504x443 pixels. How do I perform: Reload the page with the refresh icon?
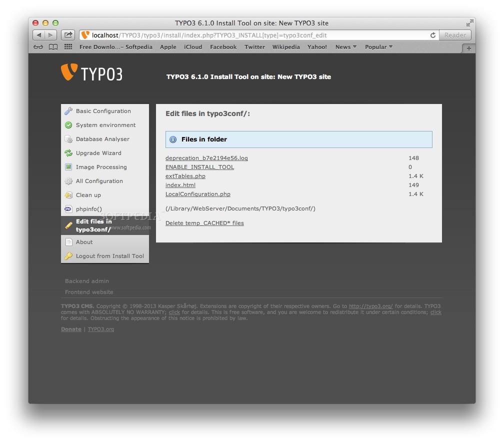coord(432,35)
